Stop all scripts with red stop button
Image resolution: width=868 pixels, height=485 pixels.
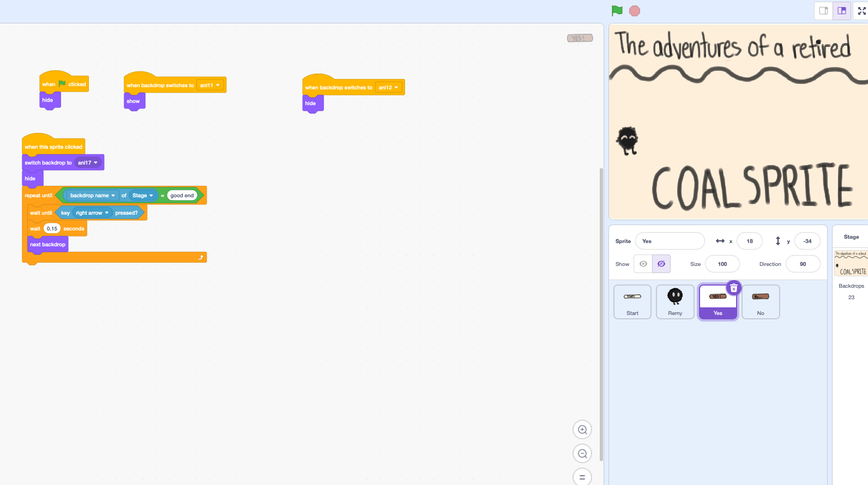pyautogui.click(x=635, y=11)
